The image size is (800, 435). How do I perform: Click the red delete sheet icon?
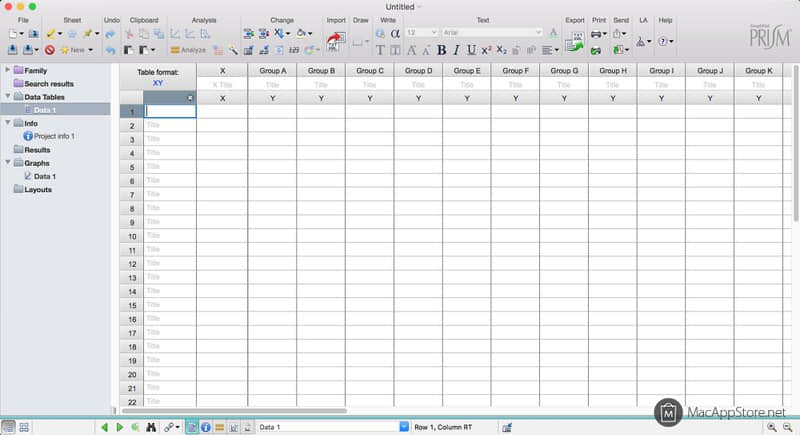pos(49,50)
